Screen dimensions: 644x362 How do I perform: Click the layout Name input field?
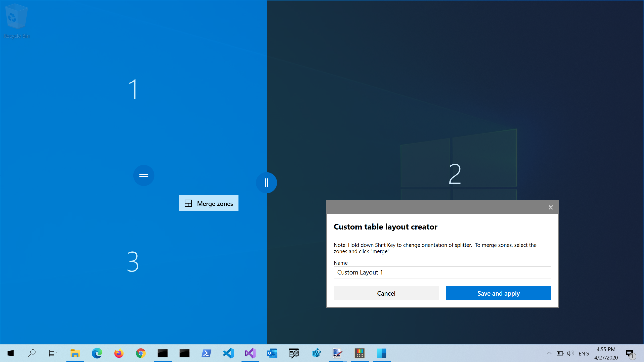(442, 273)
